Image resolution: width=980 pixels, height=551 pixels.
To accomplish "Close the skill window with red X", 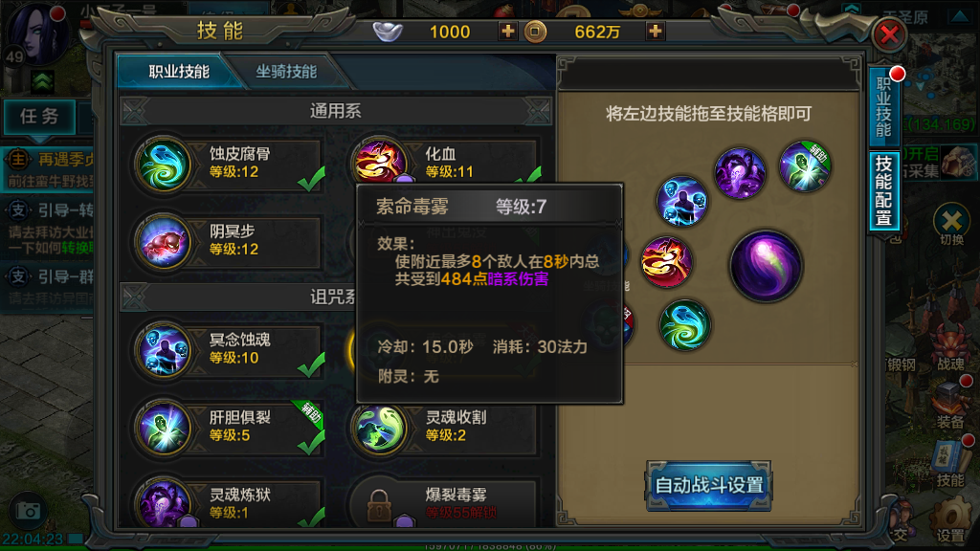I will pyautogui.click(x=889, y=34).
